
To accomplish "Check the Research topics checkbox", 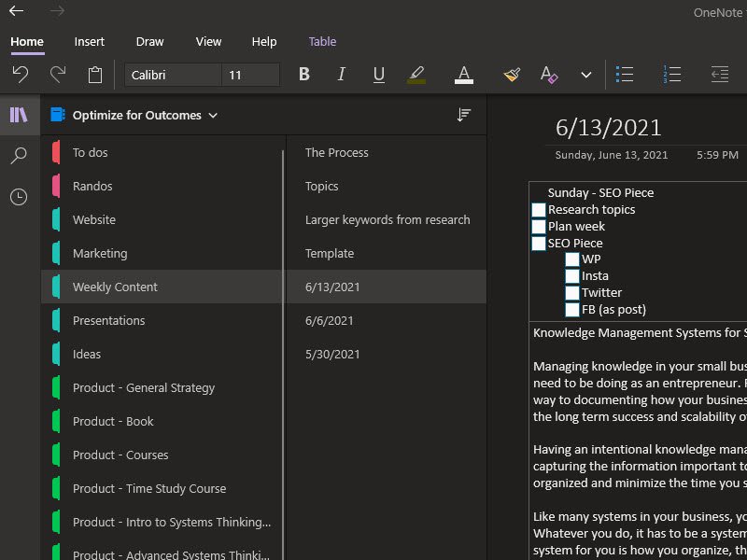I will (x=539, y=210).
